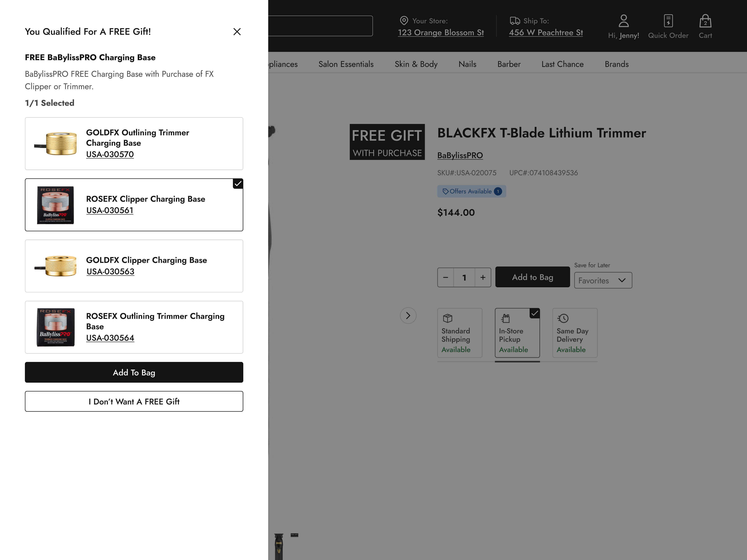Show next product image arrow
The width and height of the screenshot is (747, 560).
(x=408, y=316)
